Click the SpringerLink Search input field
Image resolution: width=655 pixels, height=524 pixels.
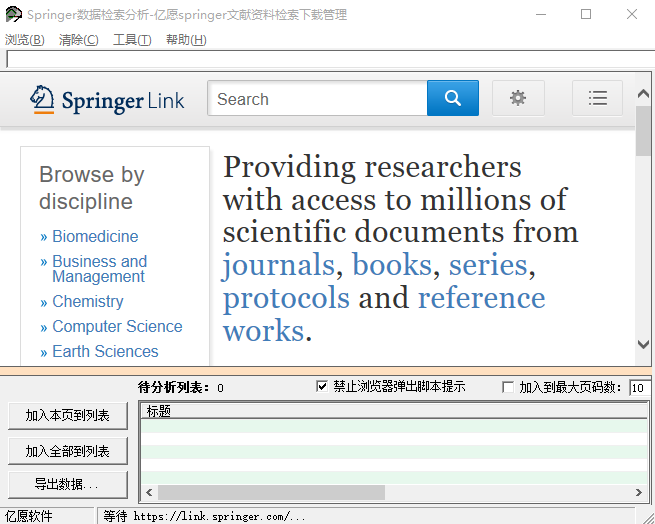click(x=317, y=99)
